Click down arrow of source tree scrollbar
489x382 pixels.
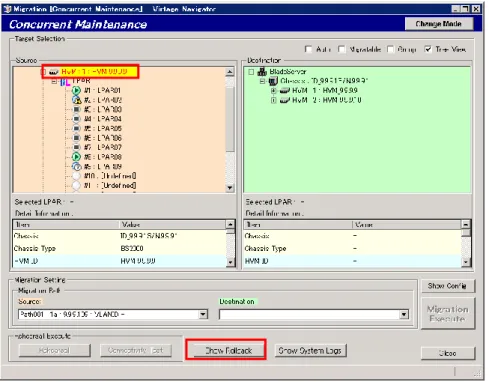(230, 188)
